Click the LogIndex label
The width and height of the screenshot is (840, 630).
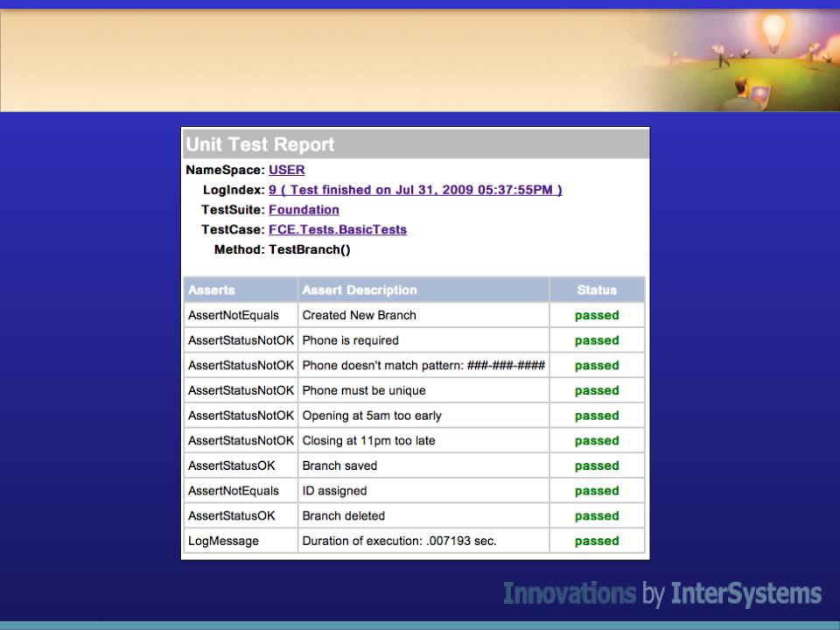234,190
